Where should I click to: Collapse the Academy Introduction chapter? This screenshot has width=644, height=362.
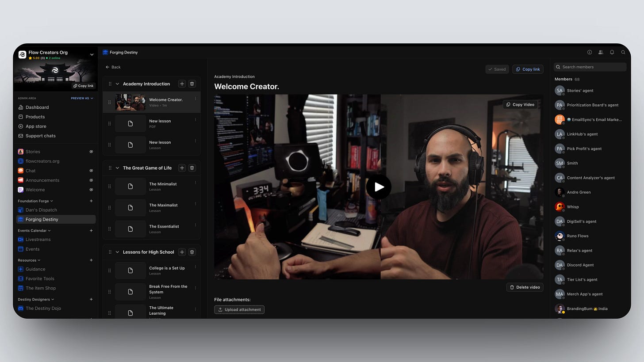(x=117, y=84)
